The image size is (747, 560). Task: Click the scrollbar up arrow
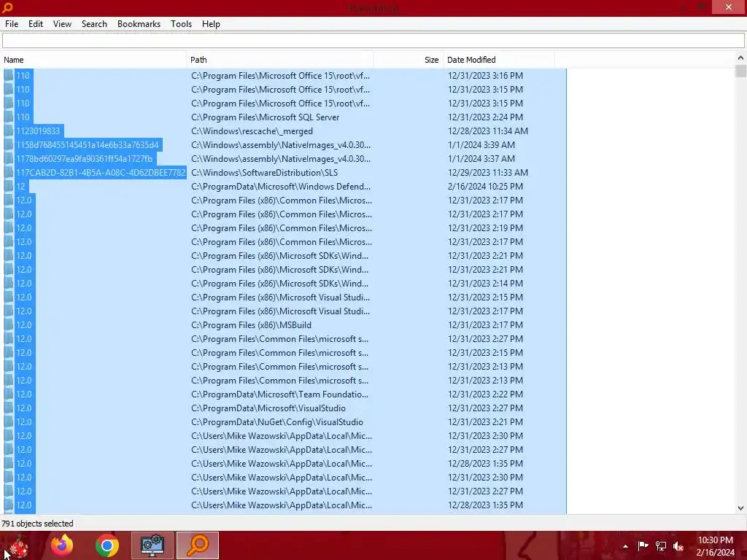tap(740, 58)
